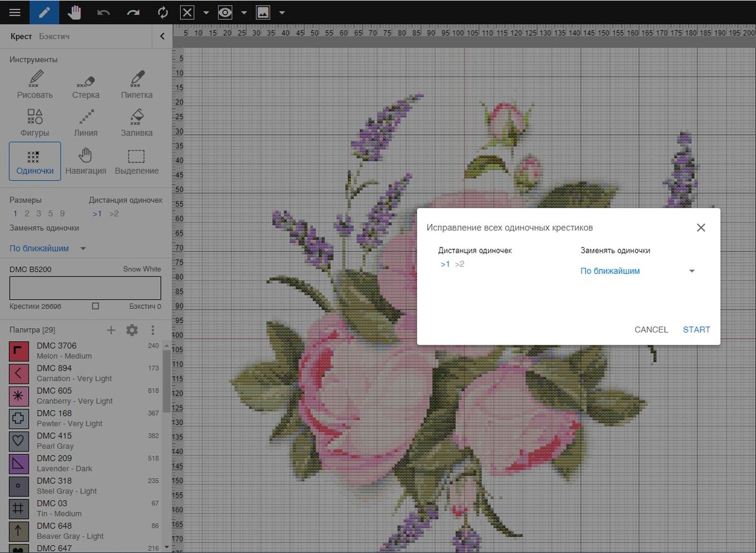
Task: Click the palette list scrollbar
Action: tap(166, 381)
